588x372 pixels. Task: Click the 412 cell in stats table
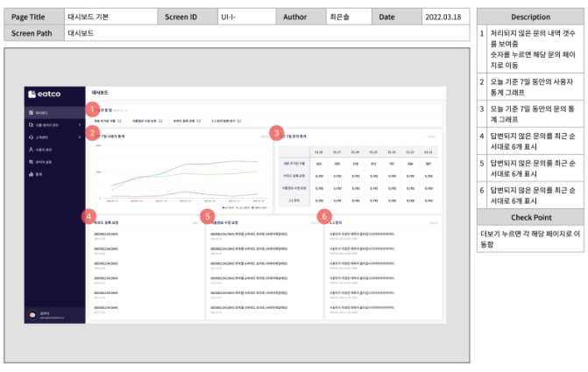tap(373, 164)
